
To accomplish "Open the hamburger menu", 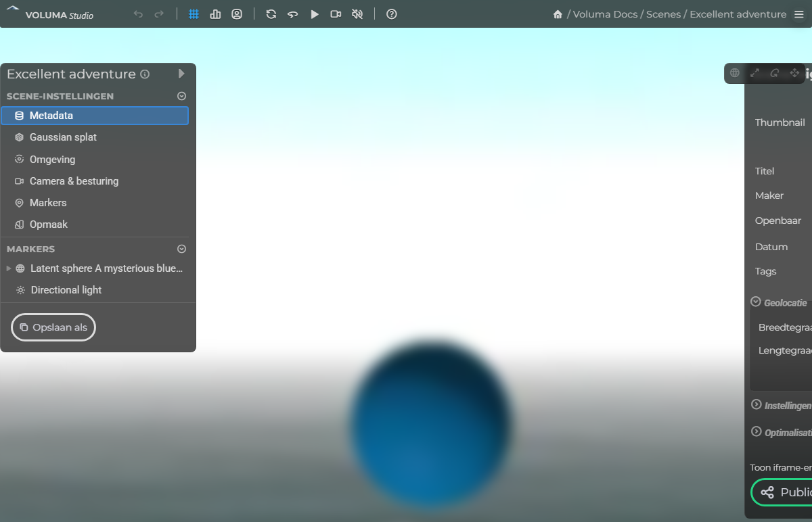I will (x=799, y=14).
